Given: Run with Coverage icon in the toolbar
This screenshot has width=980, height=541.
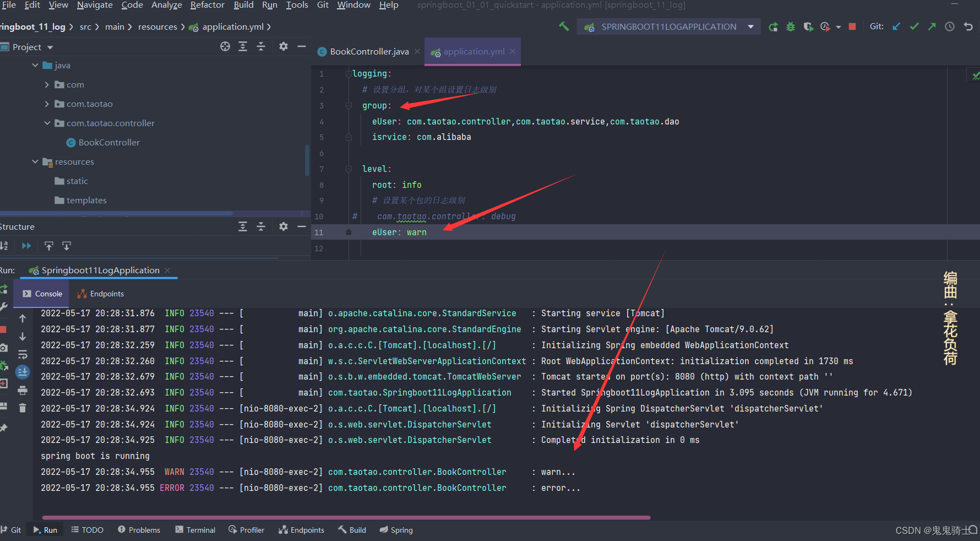Looking at the screenshot, I should coord(808,26).
